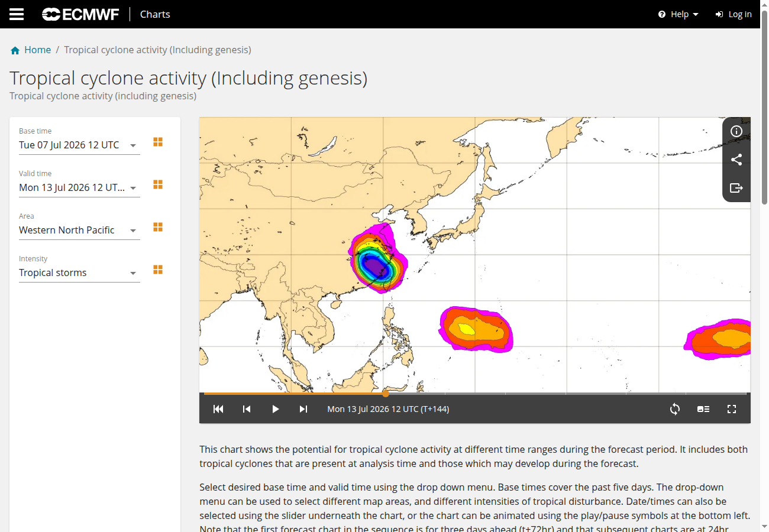Toggle fullscreen chart view
The image size is (769, 532).
732,409
